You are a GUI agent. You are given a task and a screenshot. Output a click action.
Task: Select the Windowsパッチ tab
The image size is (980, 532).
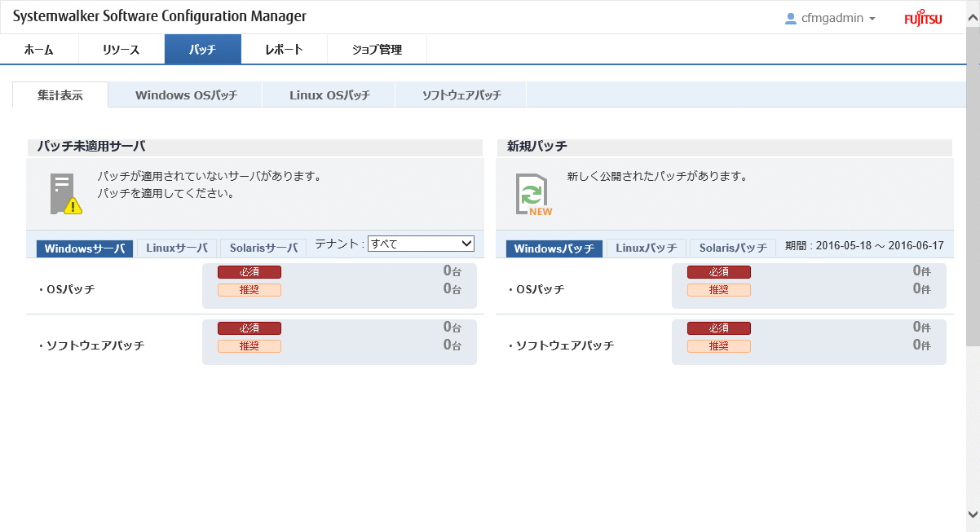(554, 248)
